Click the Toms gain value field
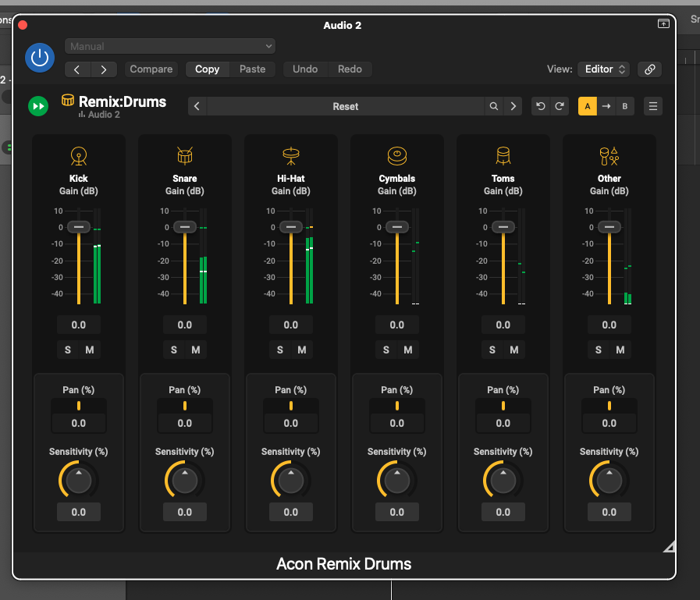This screenshot has width=700, height=600. click(x=503, y=325)
